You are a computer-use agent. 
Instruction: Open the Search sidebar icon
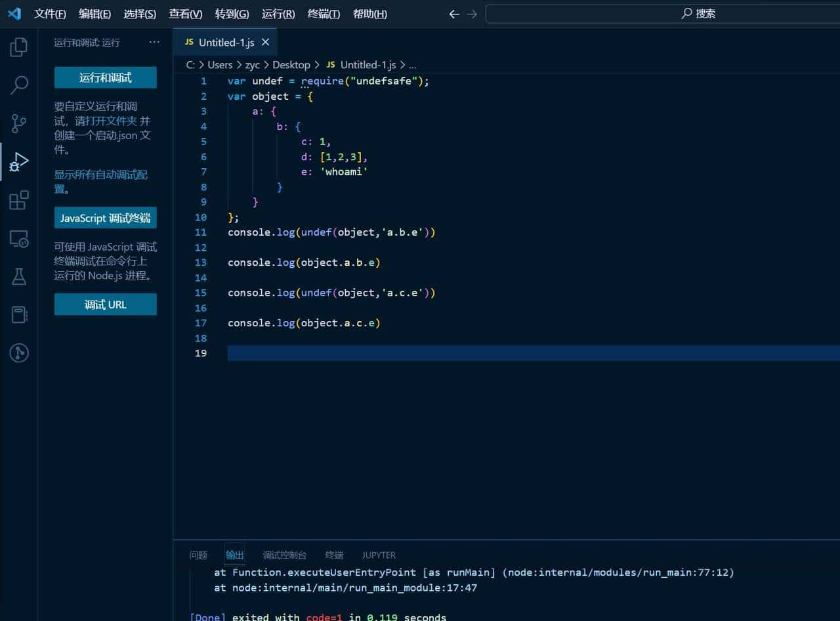click(x=18, y=85)
